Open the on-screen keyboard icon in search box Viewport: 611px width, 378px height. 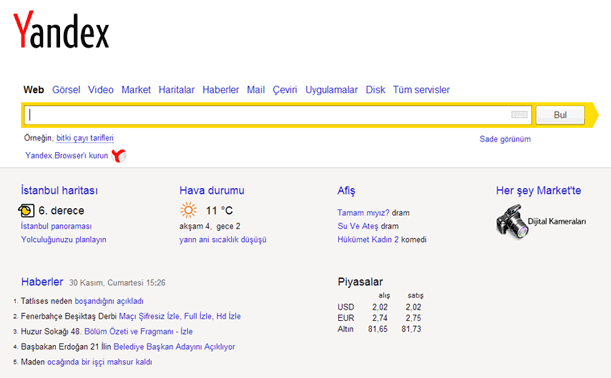[519, 115]
